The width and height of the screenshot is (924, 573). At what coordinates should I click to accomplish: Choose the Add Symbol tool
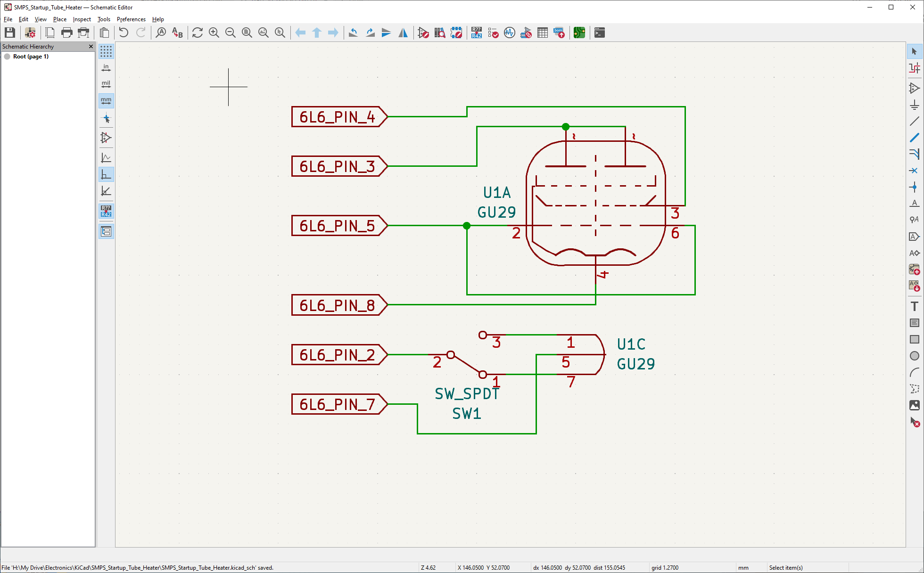915,88
